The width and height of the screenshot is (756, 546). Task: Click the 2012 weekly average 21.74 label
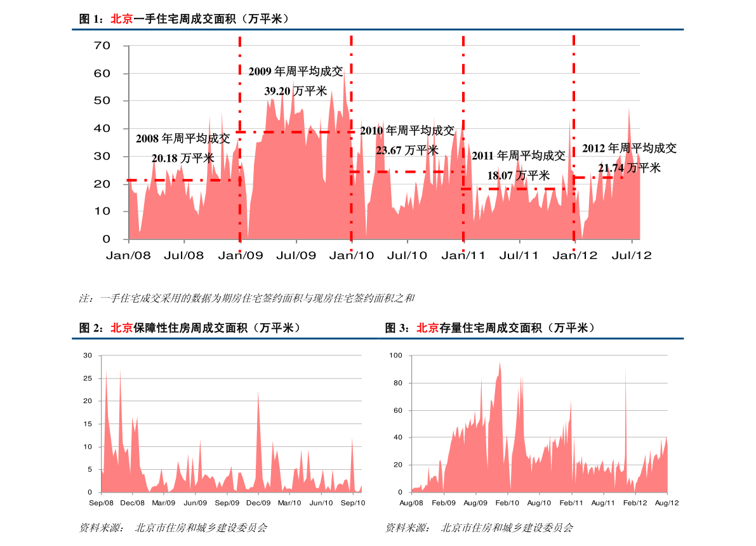tap(629, 168)
